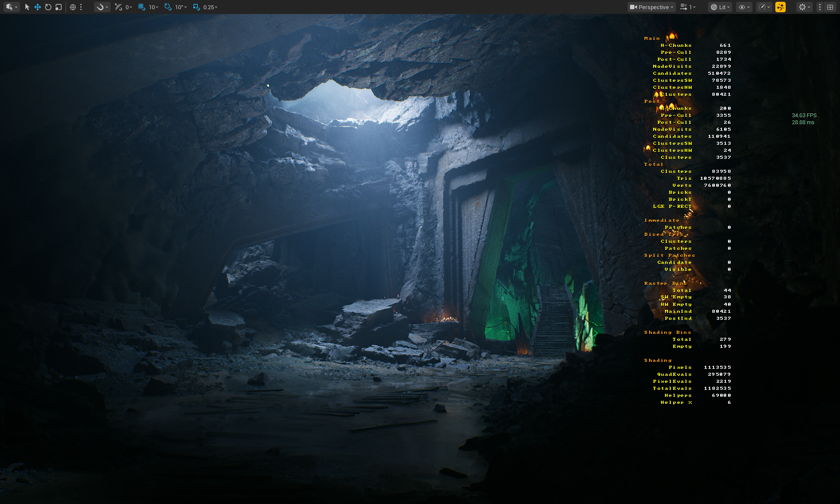Click the maximize viewport layout icon
The width and height of the screenshot is (840, 504).
(x=830, y=7)
